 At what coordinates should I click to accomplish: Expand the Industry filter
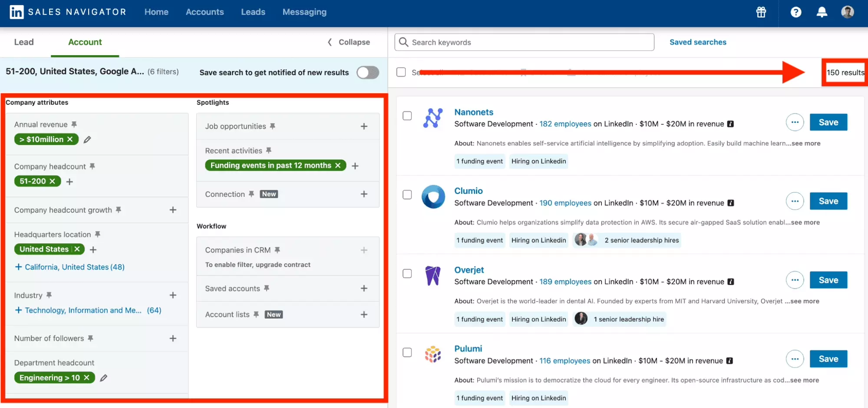(x=173, y=295)
